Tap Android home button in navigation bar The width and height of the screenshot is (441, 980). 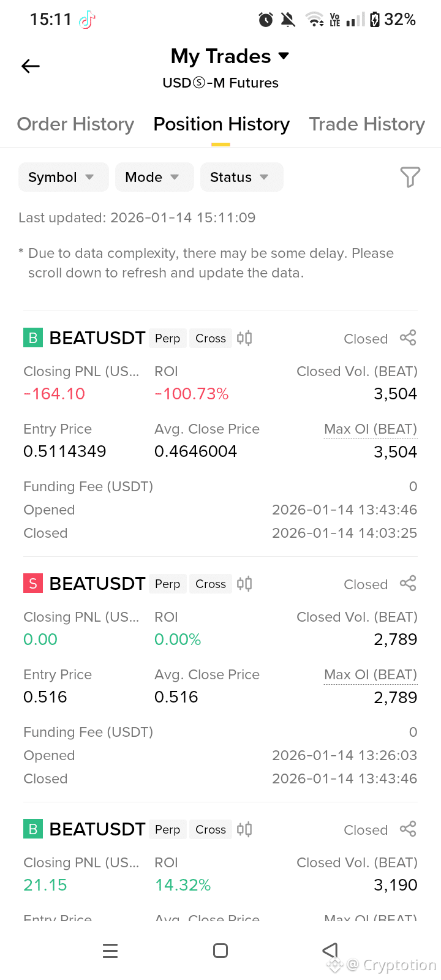click(x=221, y=951)
